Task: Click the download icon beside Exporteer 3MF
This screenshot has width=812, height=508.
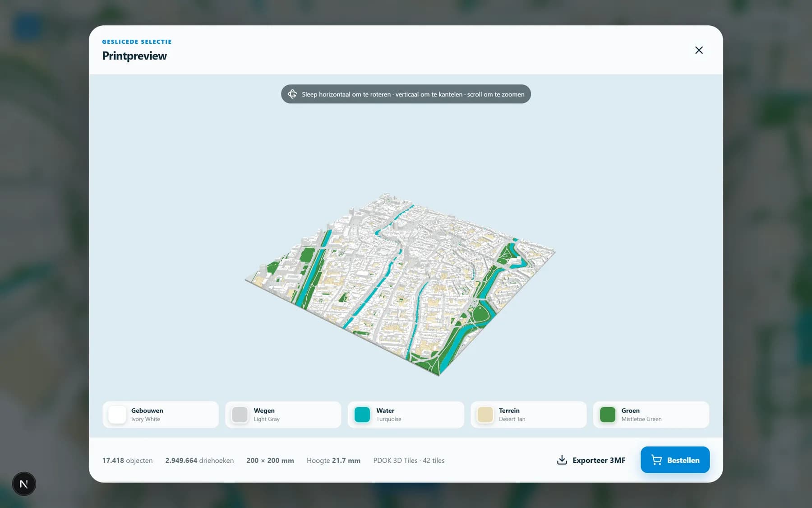Action: coord(562,460)
